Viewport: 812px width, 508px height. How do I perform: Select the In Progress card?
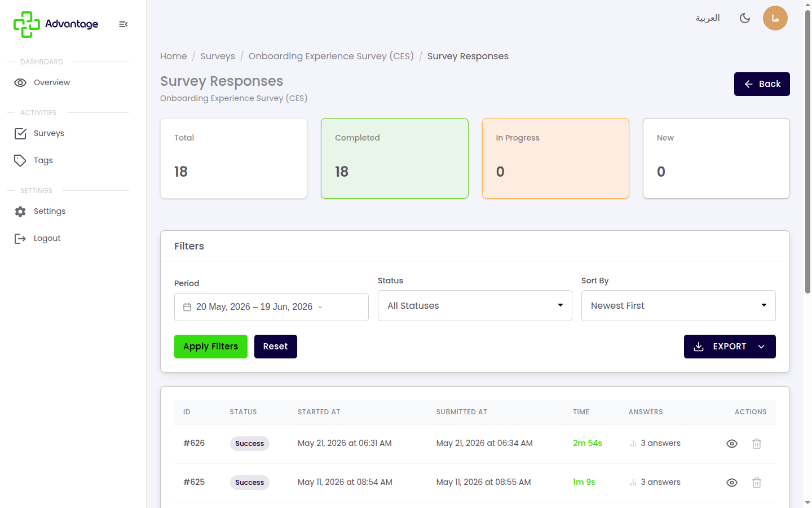[x=555, y=158]
